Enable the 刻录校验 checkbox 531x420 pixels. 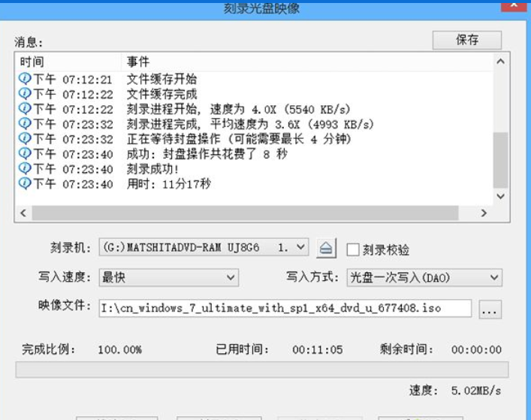click(x=352, y=249)
